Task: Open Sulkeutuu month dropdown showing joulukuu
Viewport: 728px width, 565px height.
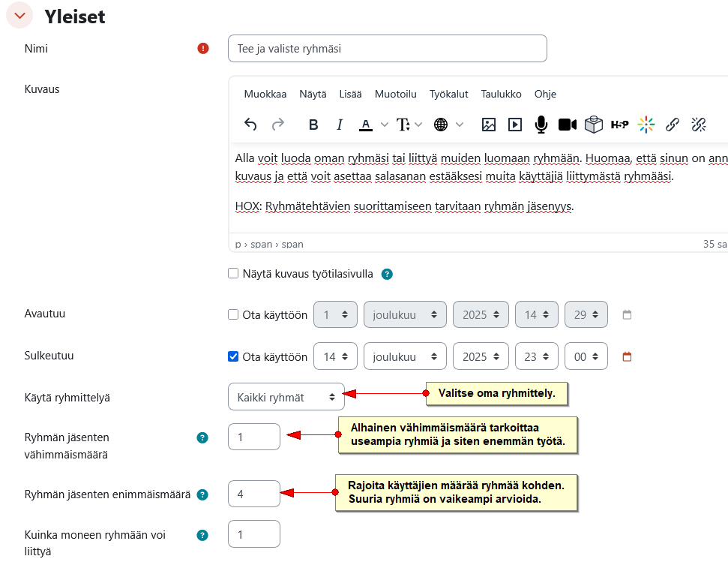Action: coord(405,356)
